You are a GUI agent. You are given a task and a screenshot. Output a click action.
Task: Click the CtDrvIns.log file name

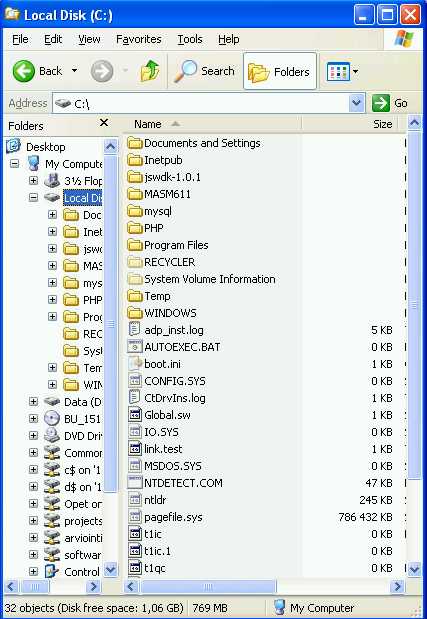(175, 398)
